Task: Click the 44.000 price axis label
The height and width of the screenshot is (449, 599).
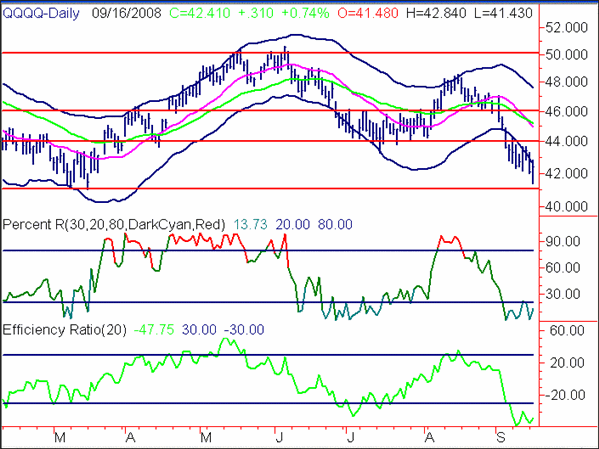Action: click(x=566, y=141)
